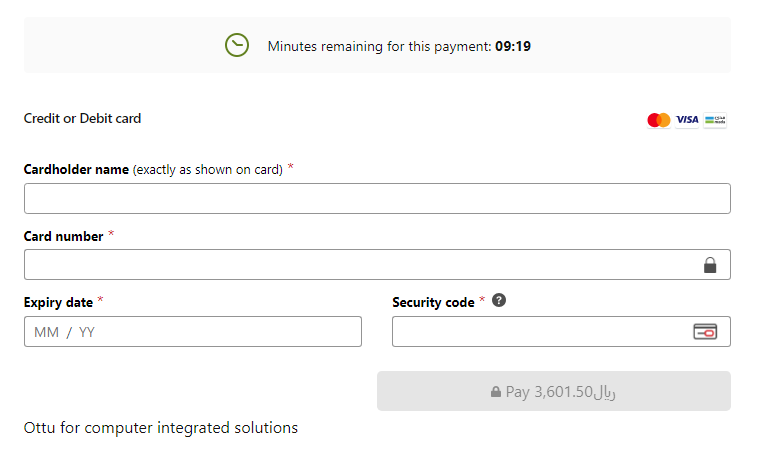Click the CVV card icon in Security code field
The image size is (759, 453).
tap(705, 332)
